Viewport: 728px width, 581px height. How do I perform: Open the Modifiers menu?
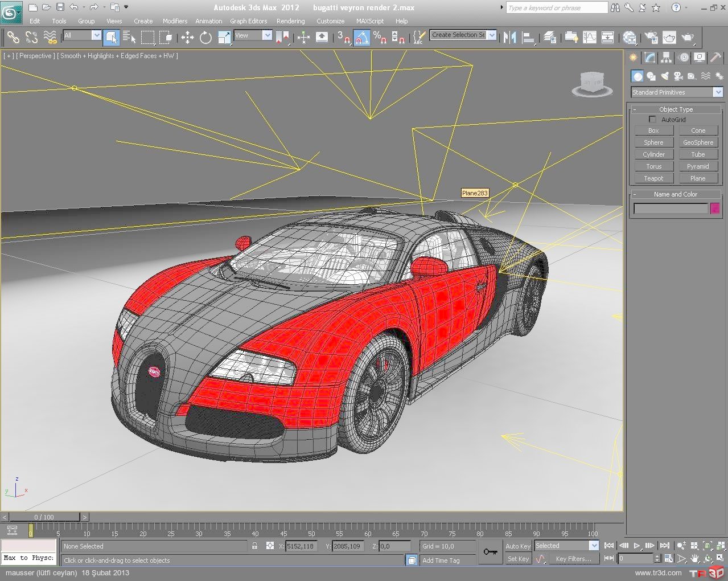[x=175, y=21]
